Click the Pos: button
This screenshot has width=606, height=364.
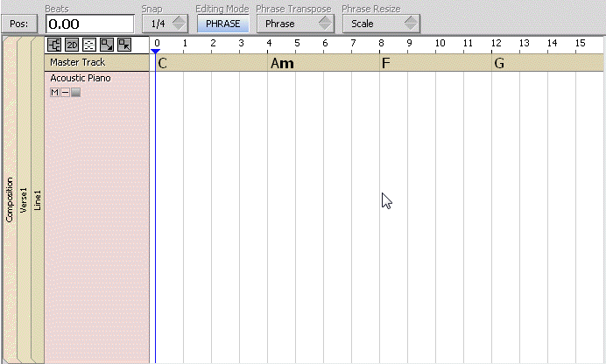click(19, 24)
